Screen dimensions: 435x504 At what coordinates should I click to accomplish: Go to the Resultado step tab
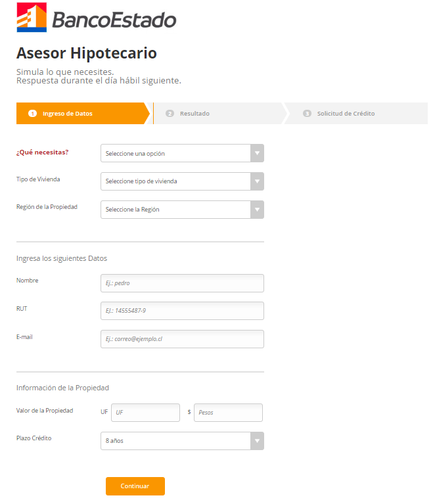click(195, 114)
